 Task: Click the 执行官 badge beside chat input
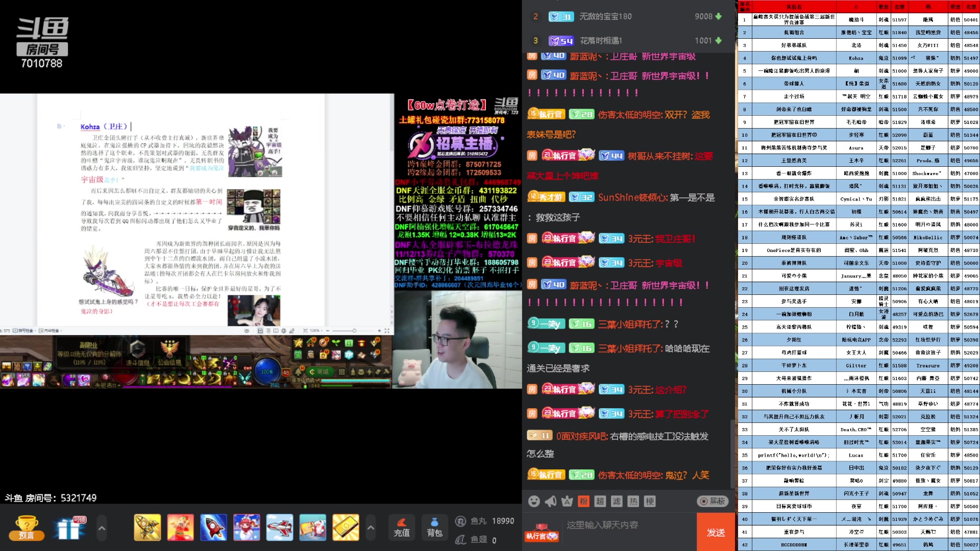tap(542, 534)
